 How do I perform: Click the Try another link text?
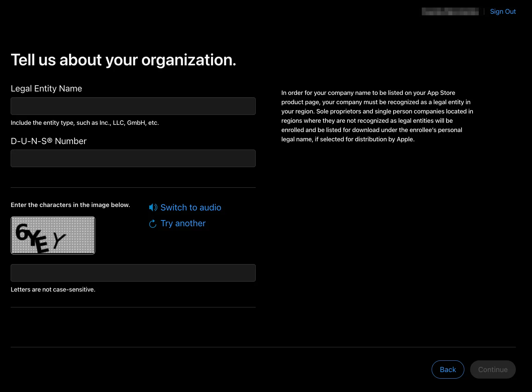[x=183, y=224]
